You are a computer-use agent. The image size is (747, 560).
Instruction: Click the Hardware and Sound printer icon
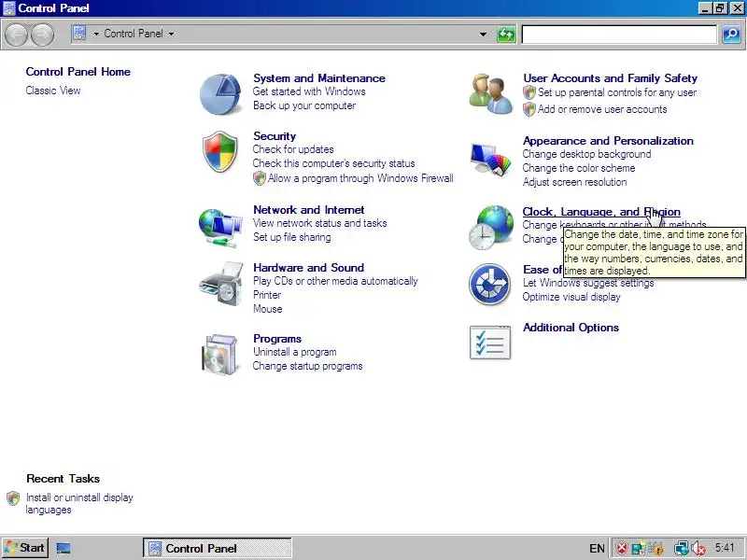pyautogui.click(x=220, y=284)
